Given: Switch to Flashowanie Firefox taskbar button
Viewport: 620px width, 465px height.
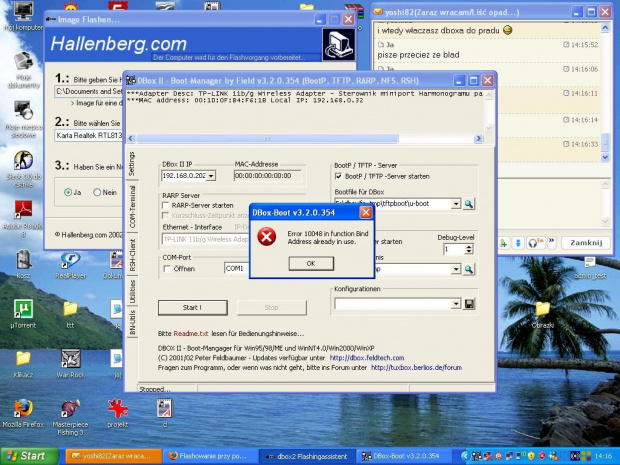Looking at the screenshot, I should pyautogui.click(x=210, y=456).
